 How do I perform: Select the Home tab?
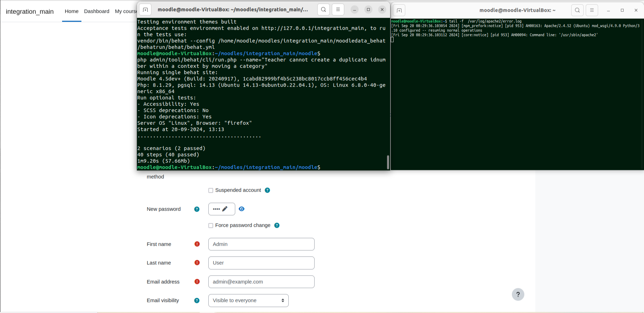tap(72, 11)
